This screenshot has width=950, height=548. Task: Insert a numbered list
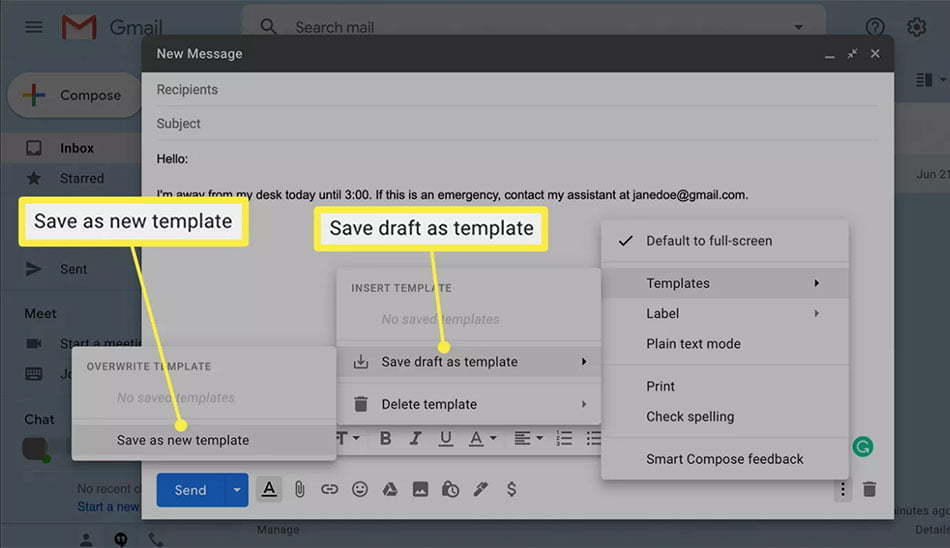pos(564,438)
